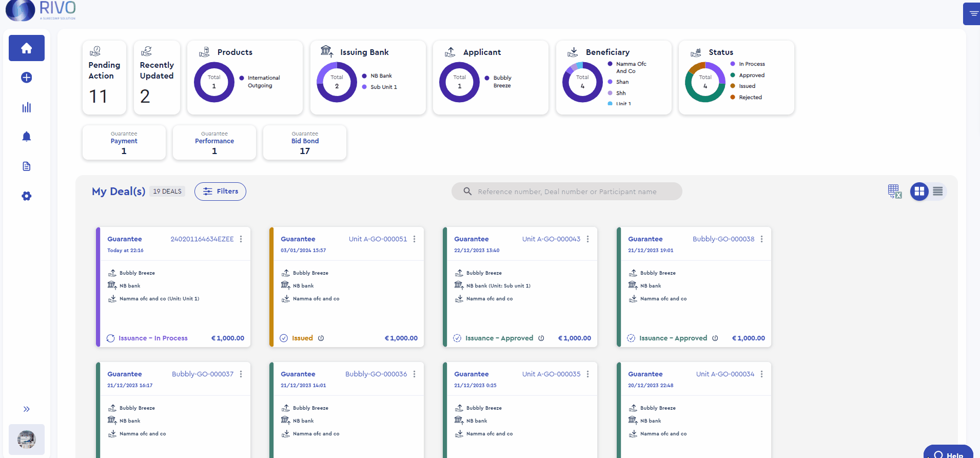Click search magnifier icon
980x458 pixels.
tap(467, 192)
